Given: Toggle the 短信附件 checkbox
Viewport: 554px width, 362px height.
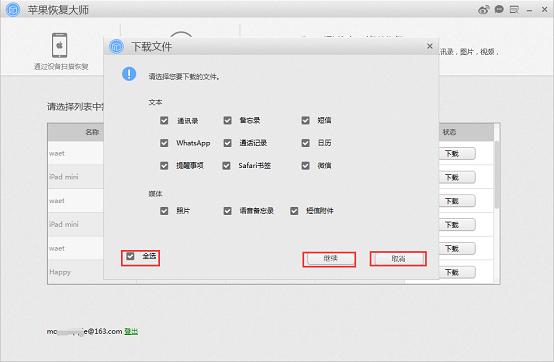Looking at the screenshot, I should 294,211.
